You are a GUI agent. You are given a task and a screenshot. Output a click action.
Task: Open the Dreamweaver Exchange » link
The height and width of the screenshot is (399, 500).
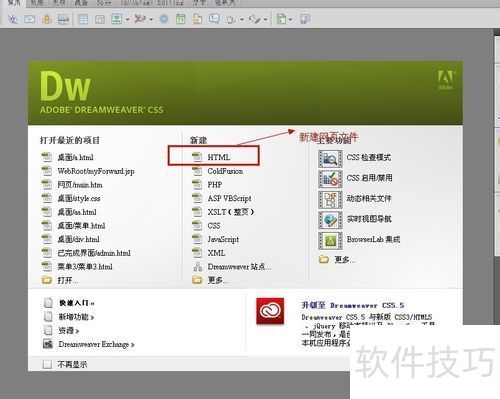coord(96,344)
